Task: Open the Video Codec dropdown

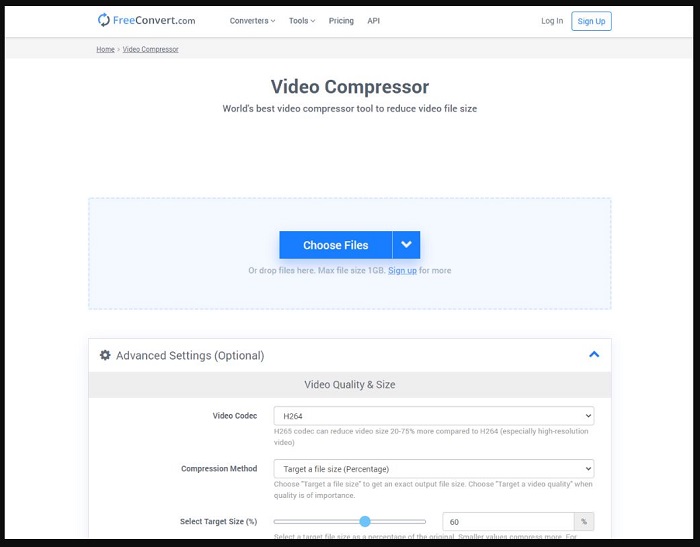Action: (x=433, y=416)
